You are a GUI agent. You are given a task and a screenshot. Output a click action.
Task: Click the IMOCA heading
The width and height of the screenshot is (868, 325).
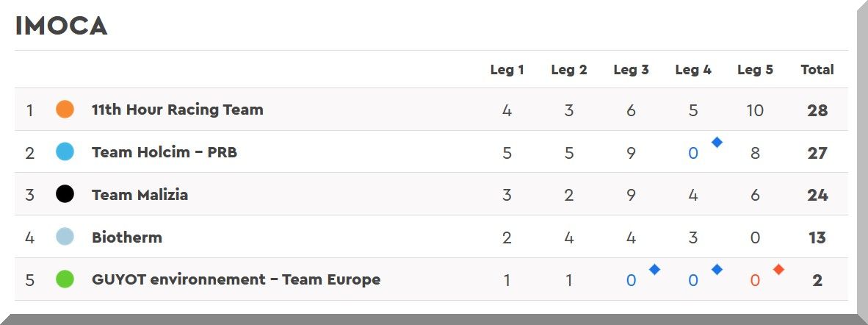click(x=62, y=26)
